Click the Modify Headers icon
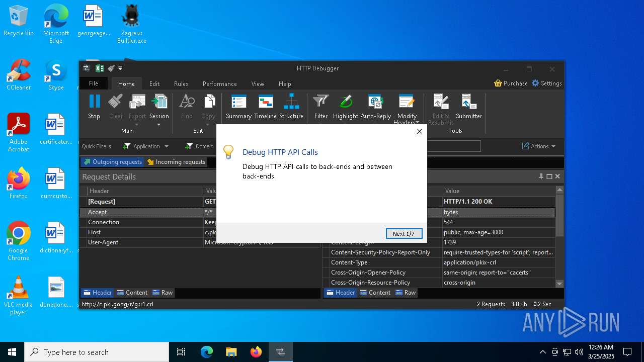The width and height of the screenshot is (644, 362). coord(407,102)
